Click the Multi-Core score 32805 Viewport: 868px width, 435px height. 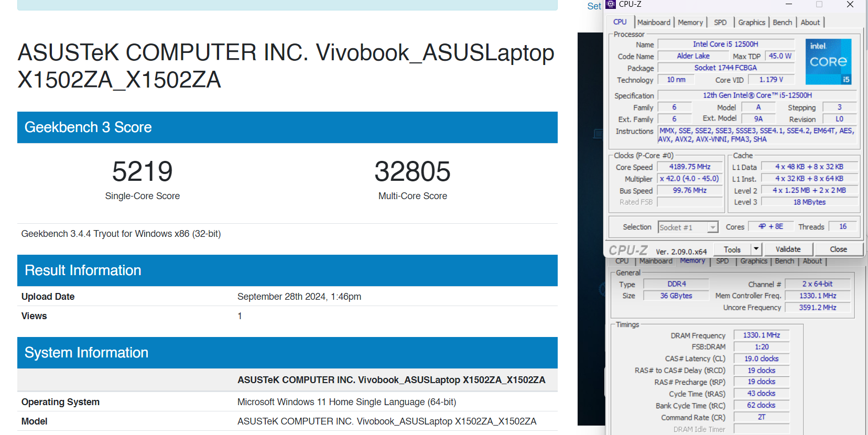click(x=413, y=171)
